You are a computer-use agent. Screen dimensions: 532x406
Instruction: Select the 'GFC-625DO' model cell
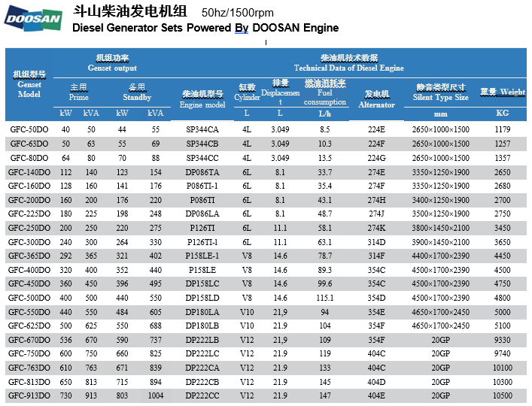pyautogui.click(x=29, y=326)
